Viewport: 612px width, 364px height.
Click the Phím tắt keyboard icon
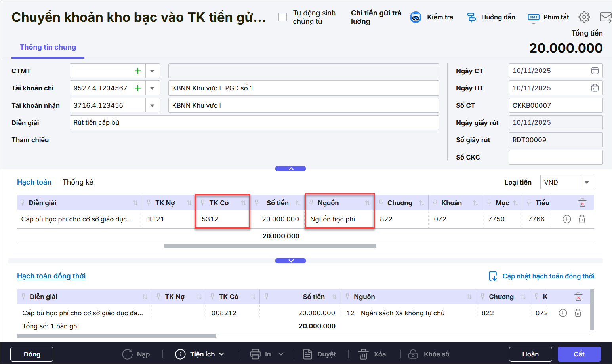[534, 17]
